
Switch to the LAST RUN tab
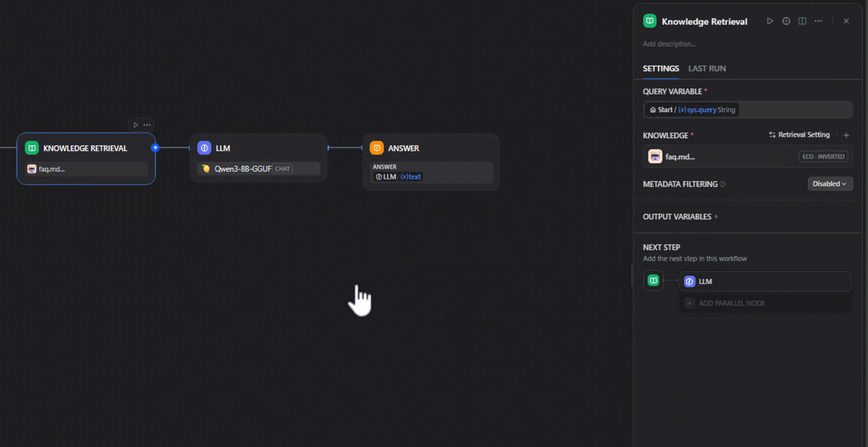coord(707,69)
